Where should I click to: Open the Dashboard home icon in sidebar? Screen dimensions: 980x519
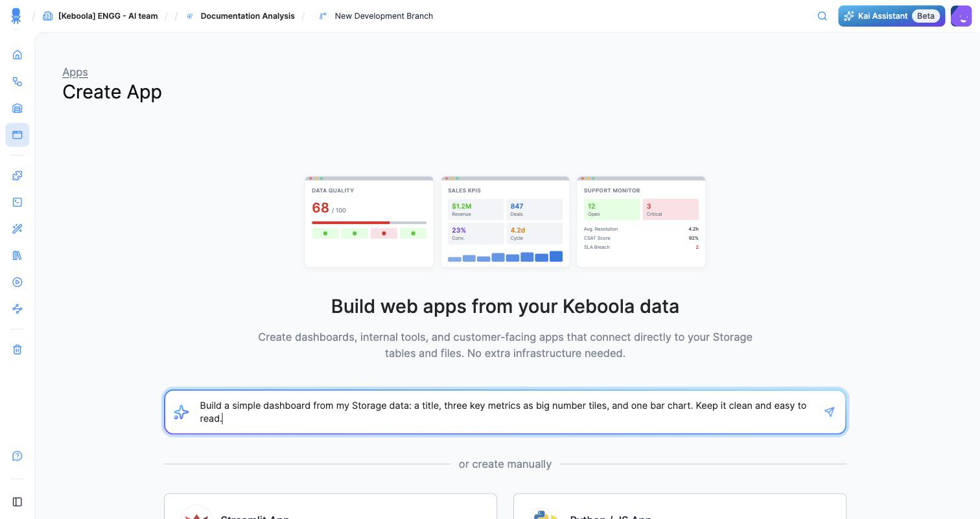[x=17, y=55]
